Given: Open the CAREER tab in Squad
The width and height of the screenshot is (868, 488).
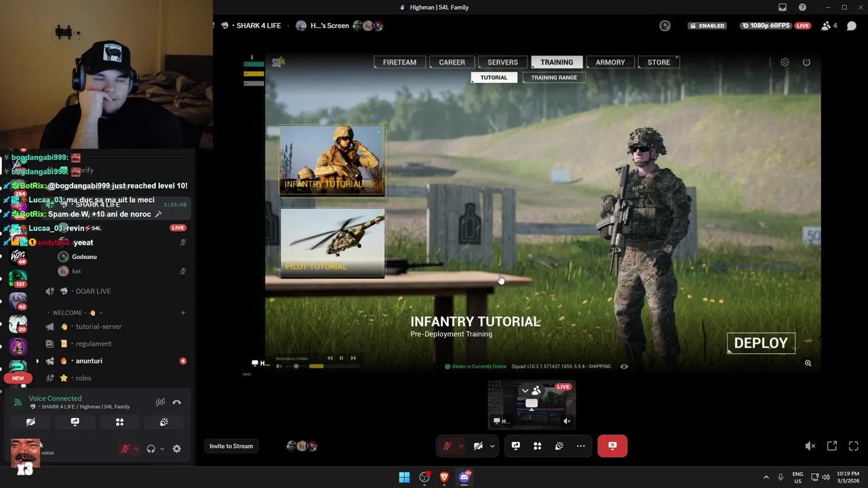Looking at the screenshot, I should tap(452, 62).
